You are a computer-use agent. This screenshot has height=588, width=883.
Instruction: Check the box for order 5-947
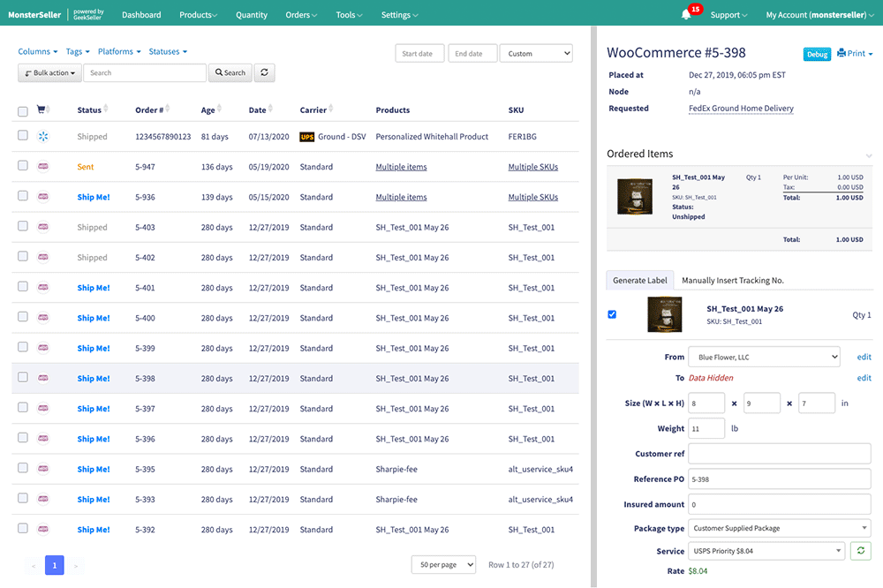click(23, 166)
